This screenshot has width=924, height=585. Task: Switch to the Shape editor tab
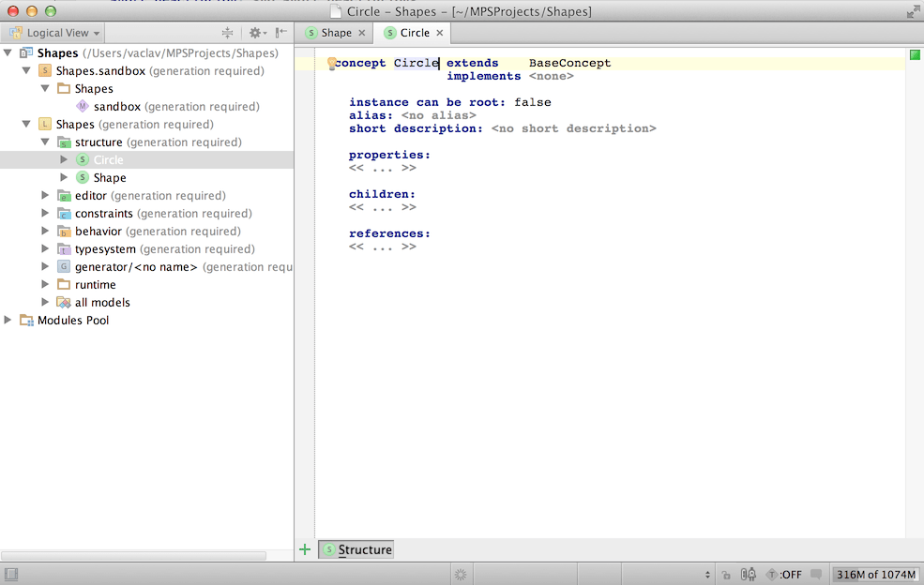point(336,33)
